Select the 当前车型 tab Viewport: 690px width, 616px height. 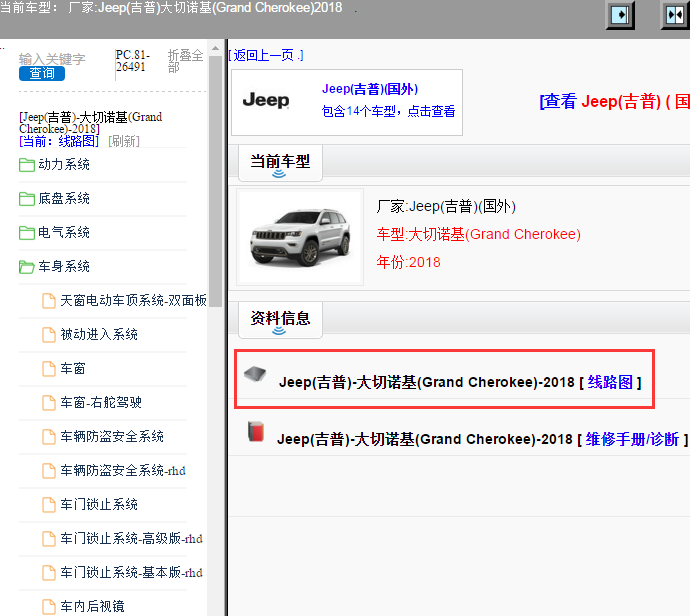coord(280,163)
